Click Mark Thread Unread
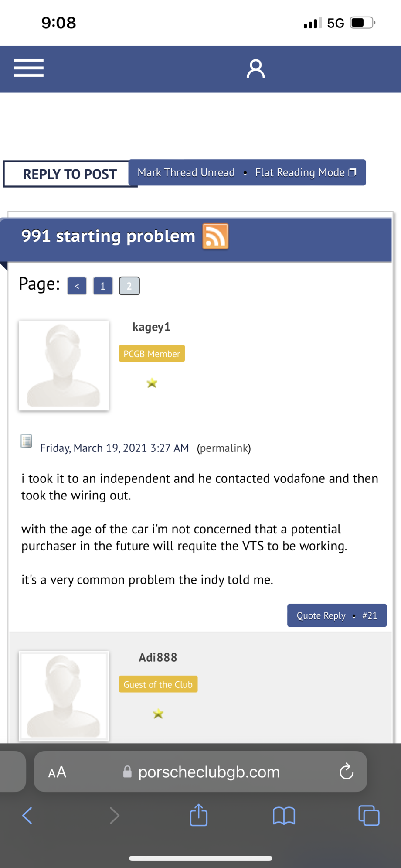This screenshot has height=868, width=401. (186, 173)
